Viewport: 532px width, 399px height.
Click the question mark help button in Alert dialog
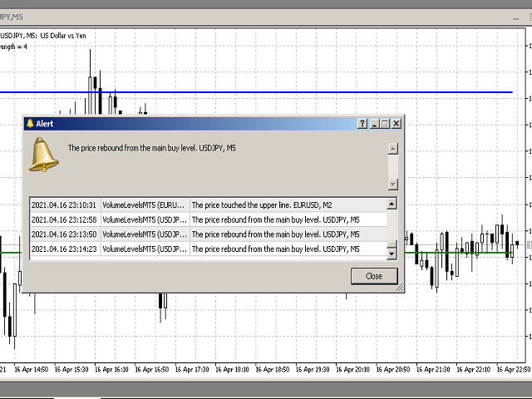click(362, 124)
